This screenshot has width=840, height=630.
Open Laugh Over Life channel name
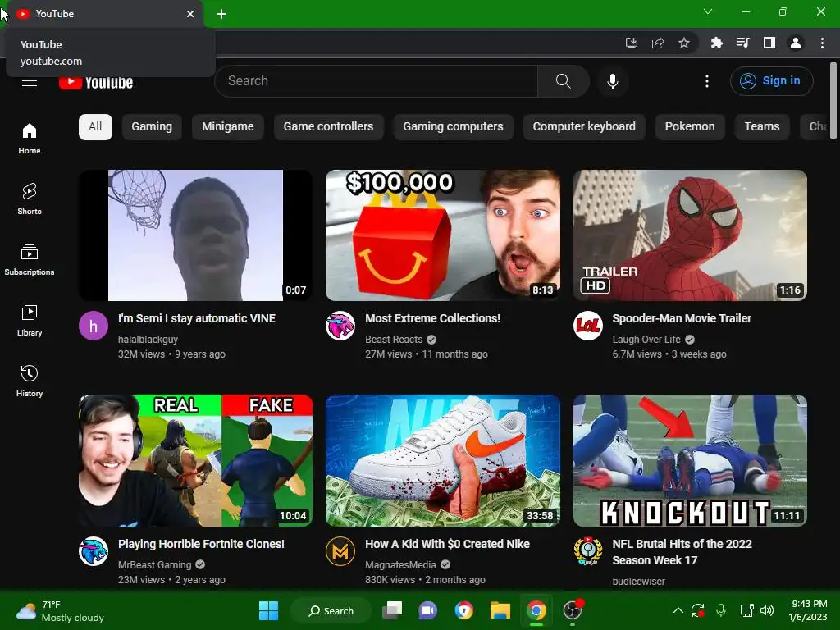click(646, 339)
